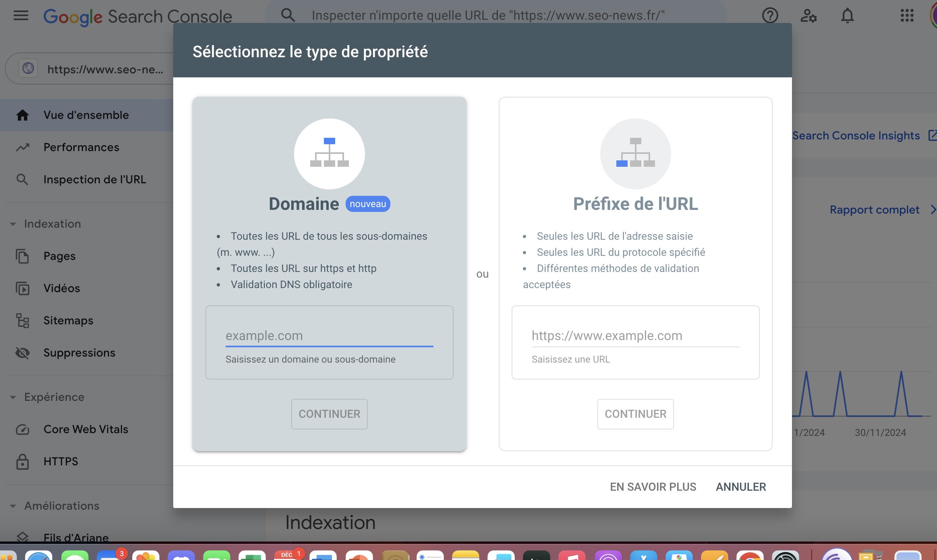Image resolution: width=937 pixels, height=560 pixels.
Task: Click the Suppressions hidden icon
Action: [x=23, y=351]
